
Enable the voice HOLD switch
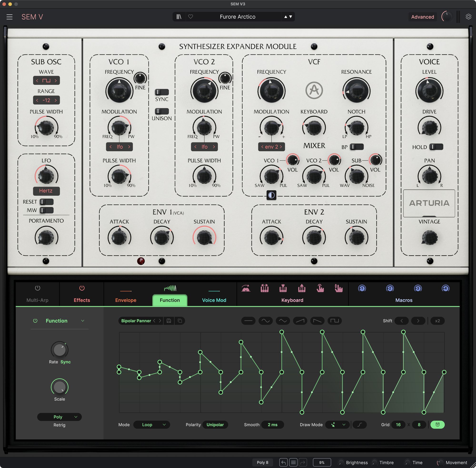(x=436, y=147)
